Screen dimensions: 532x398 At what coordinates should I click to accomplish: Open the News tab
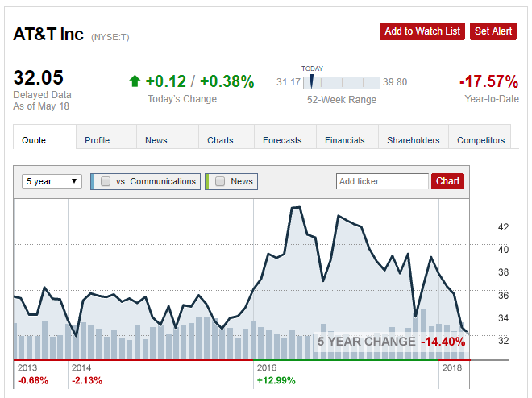[x=156, y=140]
